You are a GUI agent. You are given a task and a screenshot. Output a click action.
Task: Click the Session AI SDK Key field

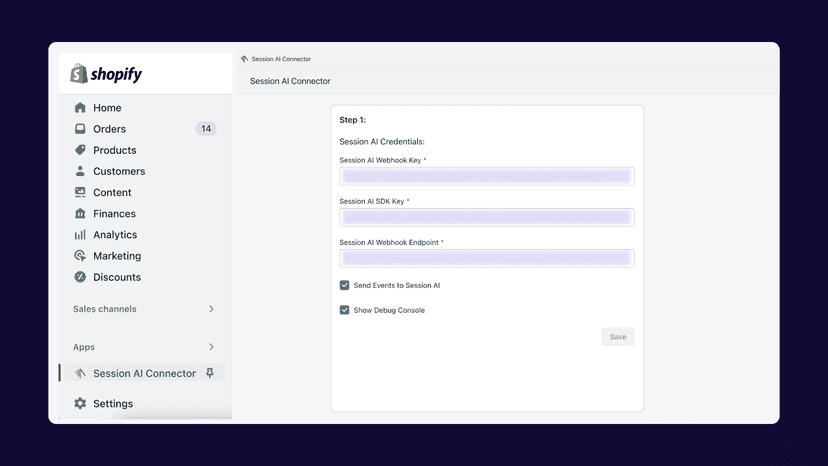pos(486,217)
